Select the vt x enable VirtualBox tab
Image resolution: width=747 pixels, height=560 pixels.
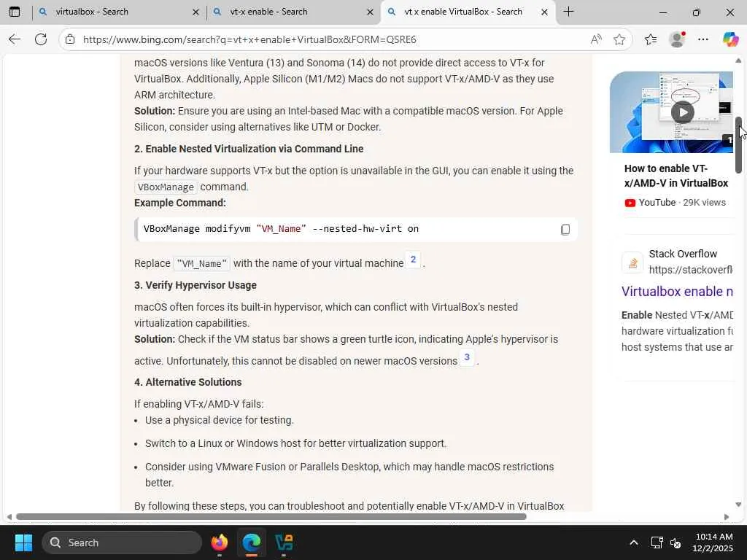click(468, 12)
